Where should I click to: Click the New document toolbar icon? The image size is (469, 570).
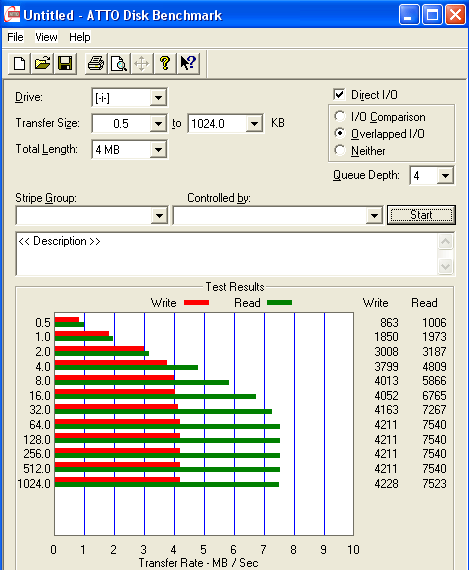(19, 64)
